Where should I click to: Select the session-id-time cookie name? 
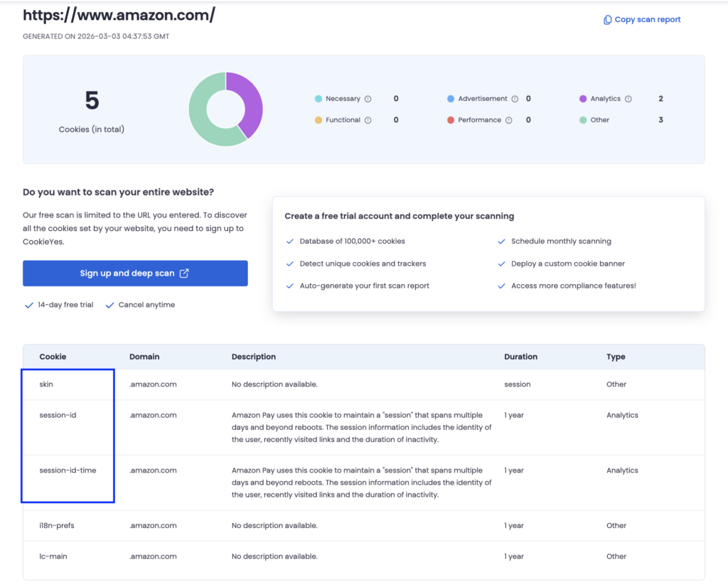[68, 470]
